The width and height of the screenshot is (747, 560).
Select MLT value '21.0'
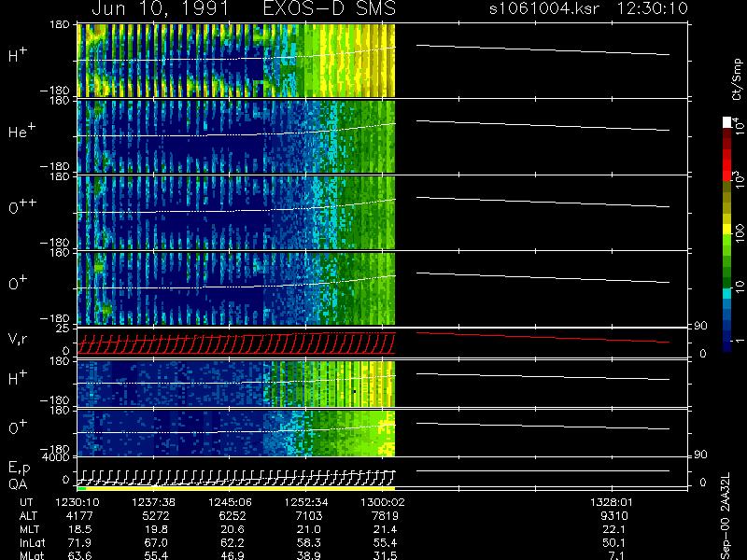point(309,529)
